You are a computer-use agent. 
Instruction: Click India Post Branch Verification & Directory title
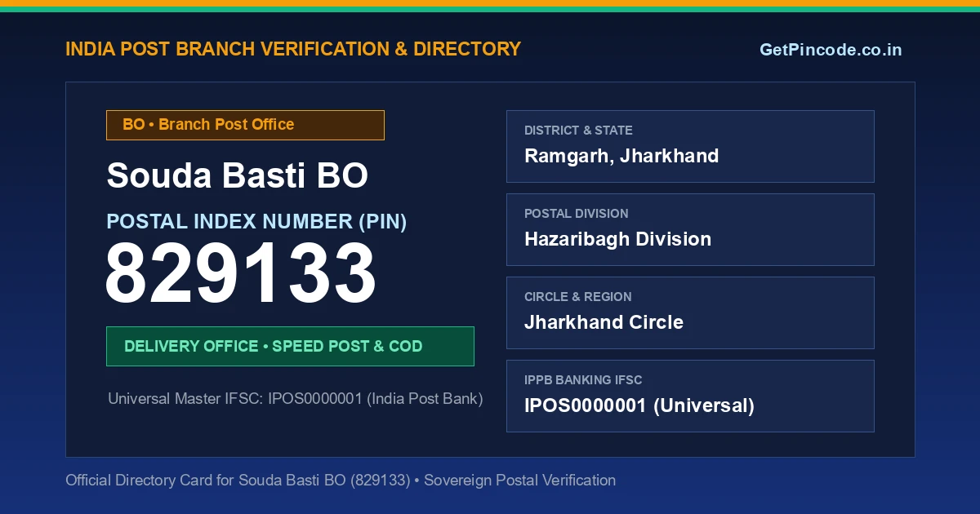pos(293,49)
